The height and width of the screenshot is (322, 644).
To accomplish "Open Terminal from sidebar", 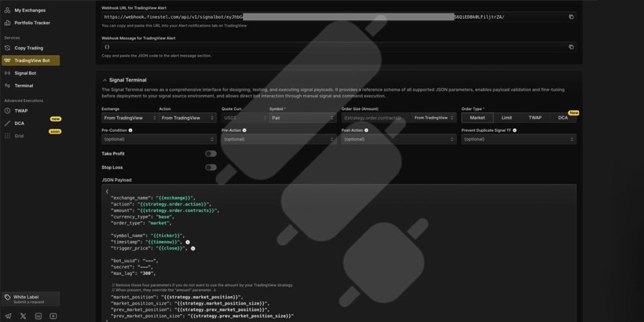I will click(x=24, y=86).
